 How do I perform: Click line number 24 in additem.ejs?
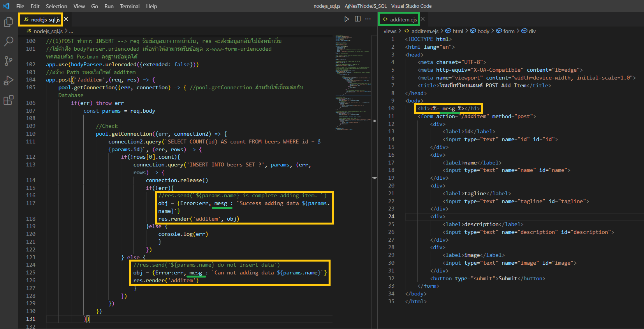(x=391, y=216)
